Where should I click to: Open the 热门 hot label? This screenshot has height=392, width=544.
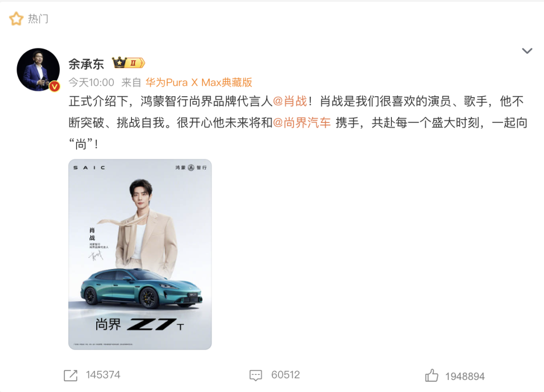pyautogui.click(x=38, y=19)
